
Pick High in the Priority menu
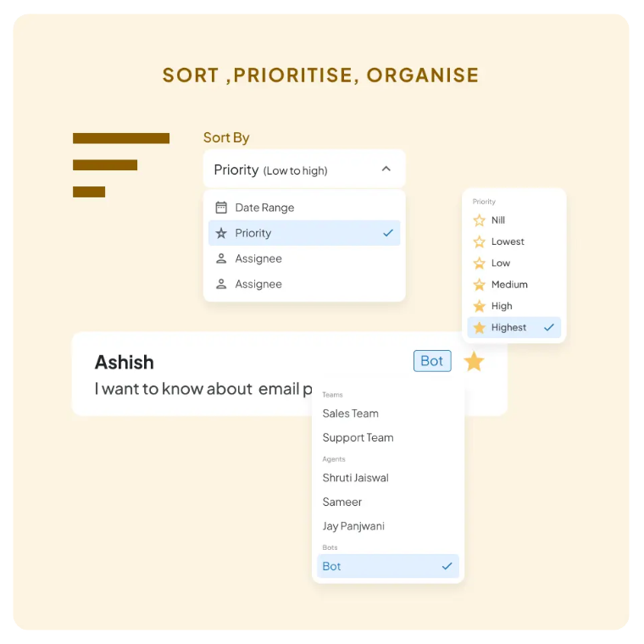[502, 306]
